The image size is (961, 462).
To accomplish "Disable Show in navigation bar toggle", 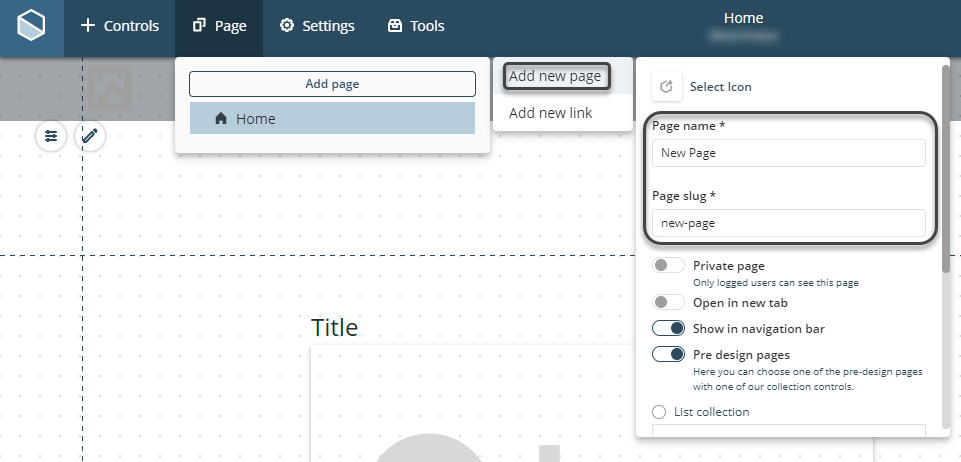I will click(668, 328).
